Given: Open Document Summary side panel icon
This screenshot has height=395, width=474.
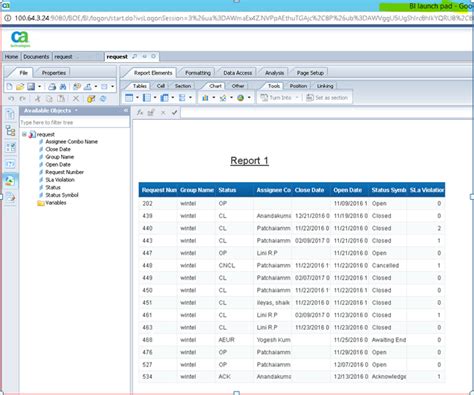Looking at the screenshot, I should [10, 114].
